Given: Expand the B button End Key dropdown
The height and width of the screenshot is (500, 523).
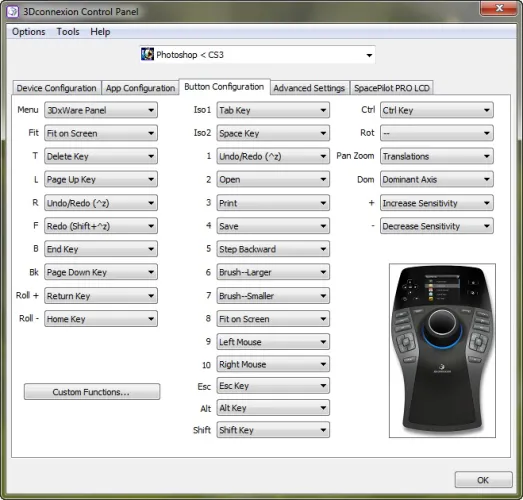Looking at the screenshot, I should click(101, 249).
